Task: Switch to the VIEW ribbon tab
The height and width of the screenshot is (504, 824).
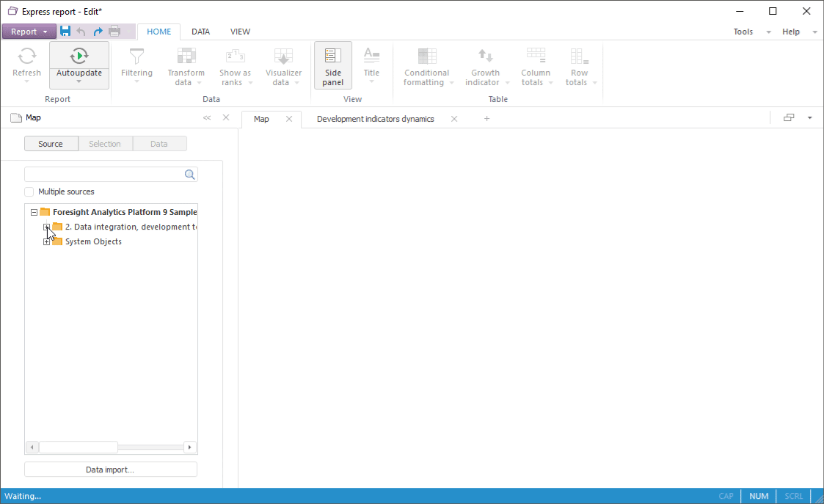Action: click(240, 32)
